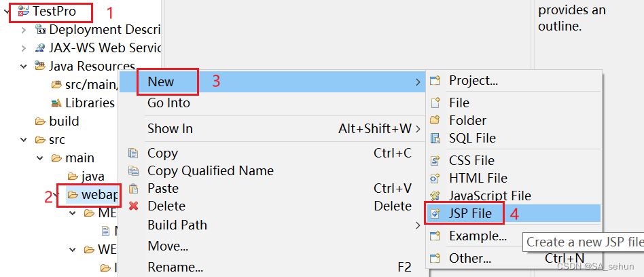Click the red Delete icon
This screenshot has height=277, width=644.
133,206
